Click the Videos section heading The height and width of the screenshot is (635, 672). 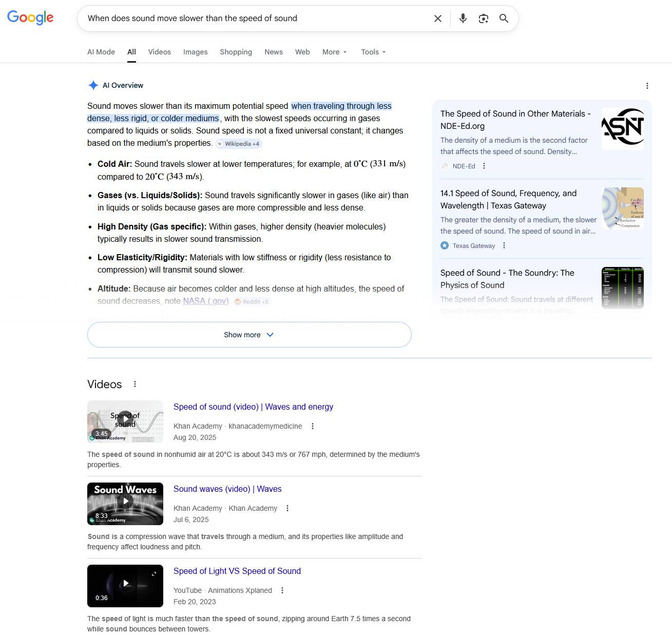[105, 384]
